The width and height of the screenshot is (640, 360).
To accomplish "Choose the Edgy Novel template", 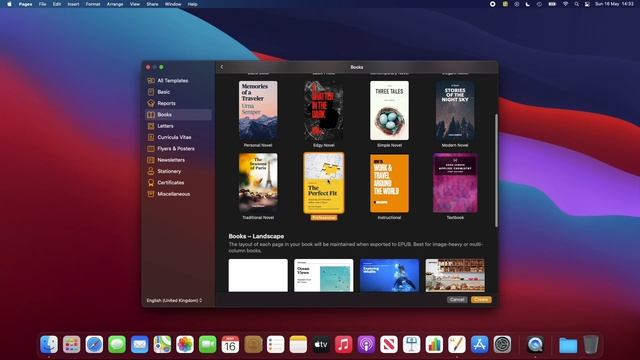I will point(324,111).
